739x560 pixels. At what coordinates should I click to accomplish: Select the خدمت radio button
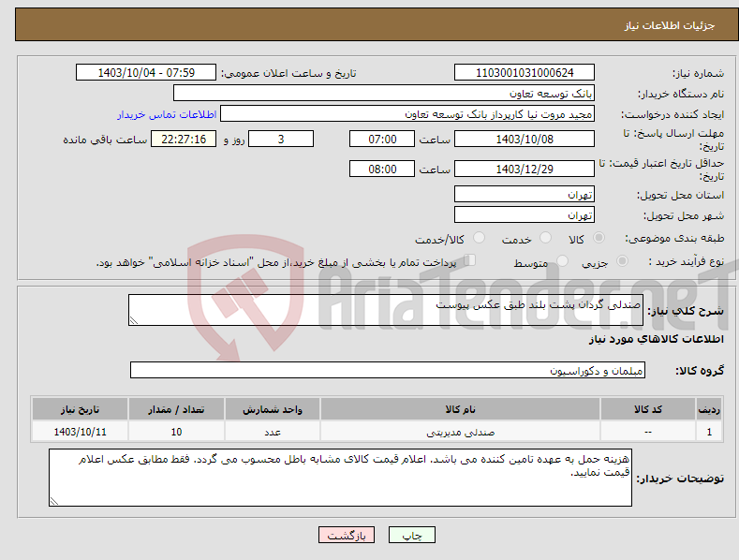click(545, 238)
